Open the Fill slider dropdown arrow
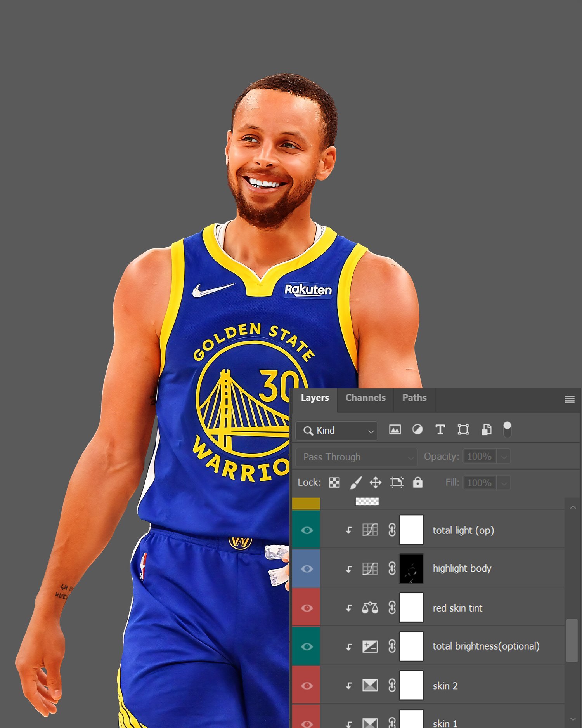This screenshot has width=582, height=728. [504, 483]
